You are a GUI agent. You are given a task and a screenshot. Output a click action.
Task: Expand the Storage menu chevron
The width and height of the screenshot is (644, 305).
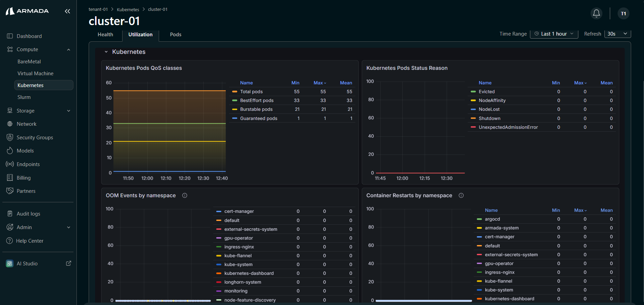pos(69,111)
